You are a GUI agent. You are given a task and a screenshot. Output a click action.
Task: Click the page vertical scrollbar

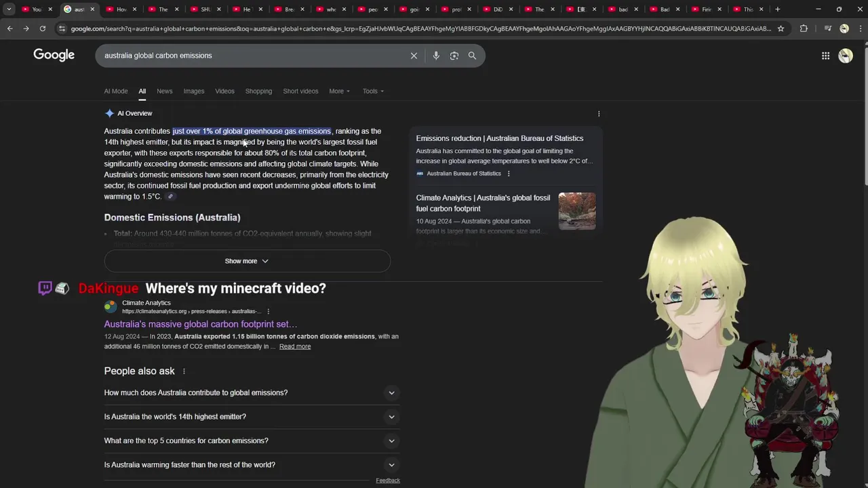click(x=865, y=115)
